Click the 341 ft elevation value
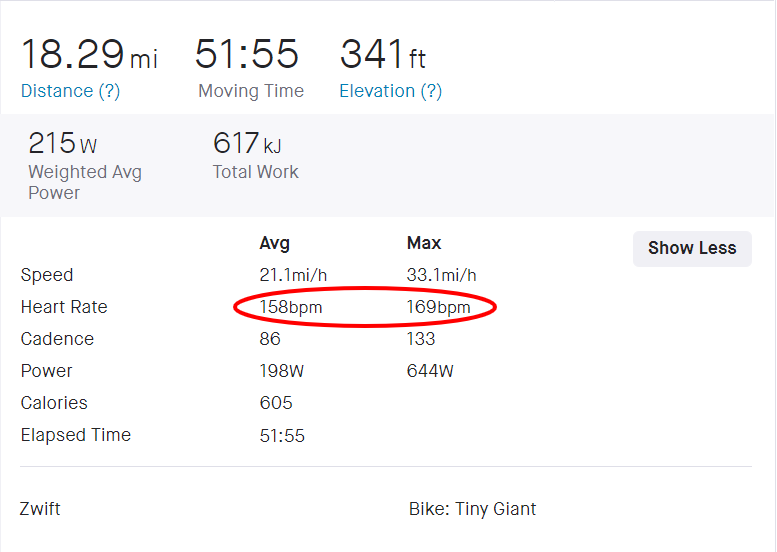This screenshot has width=777, height=552. point(383,54)
